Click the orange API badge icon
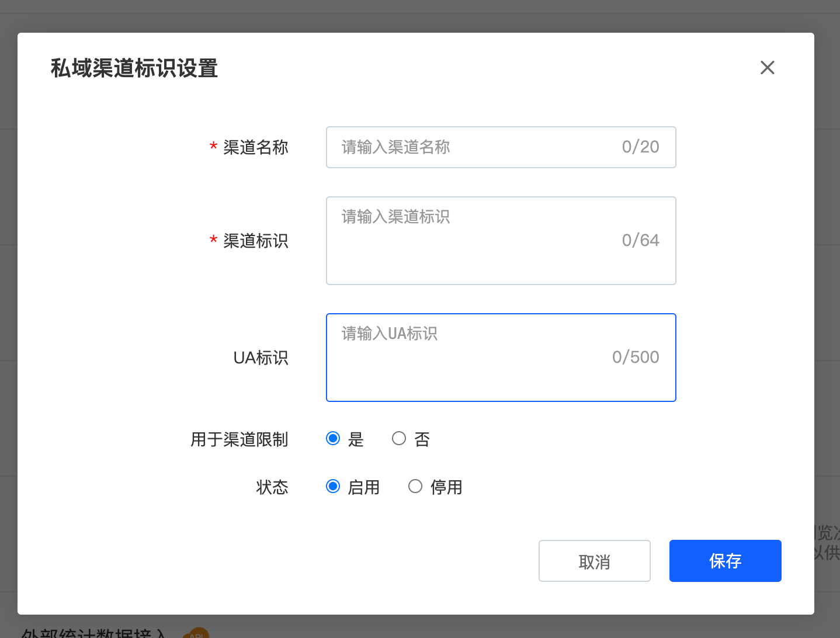840x638 pixels. [x=196, y=633]
